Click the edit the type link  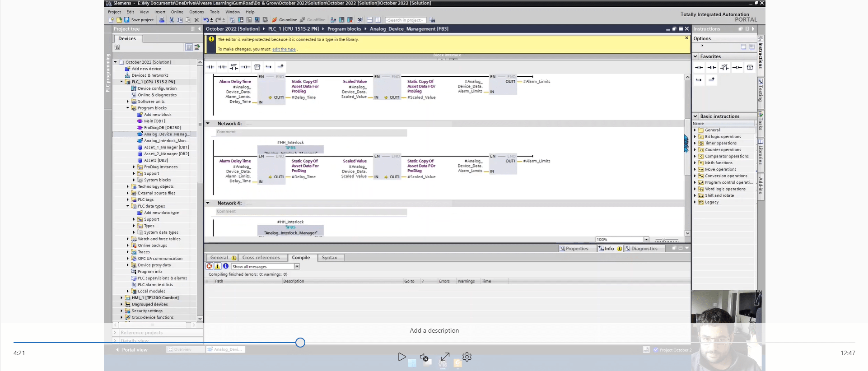click(x=284, y=49)
